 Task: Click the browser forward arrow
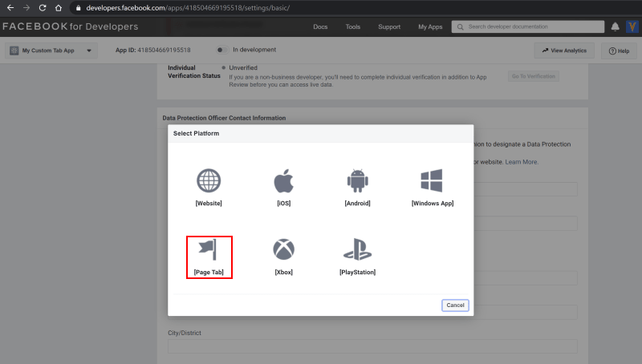pyautogui.click(x=26, y=8)
